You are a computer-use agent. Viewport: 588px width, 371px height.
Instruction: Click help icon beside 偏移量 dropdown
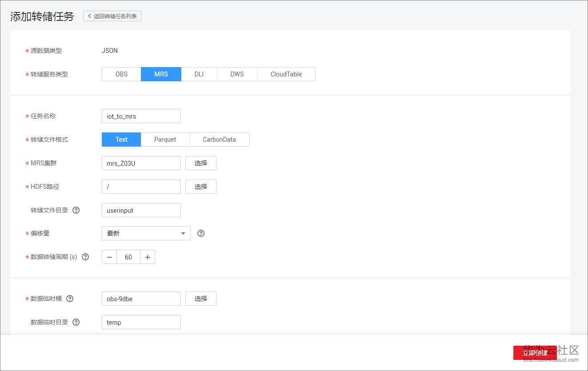pyautogui.click(x=201, y=233)
